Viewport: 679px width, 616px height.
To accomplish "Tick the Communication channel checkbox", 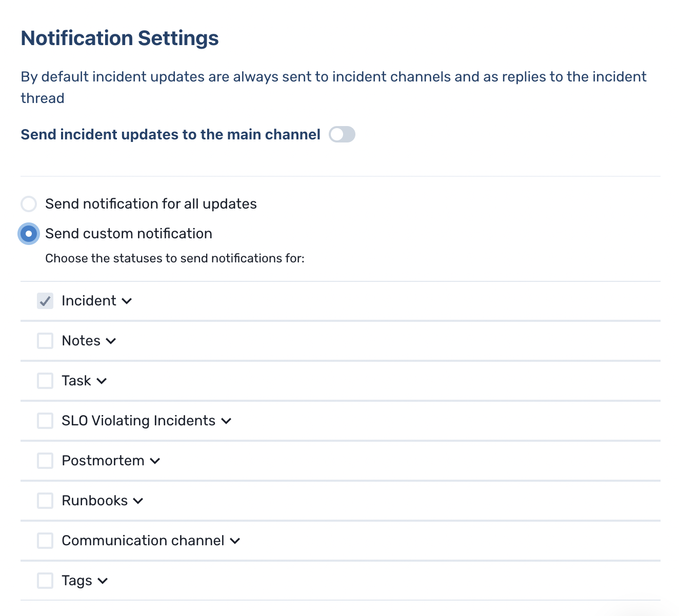I will 45,541.
